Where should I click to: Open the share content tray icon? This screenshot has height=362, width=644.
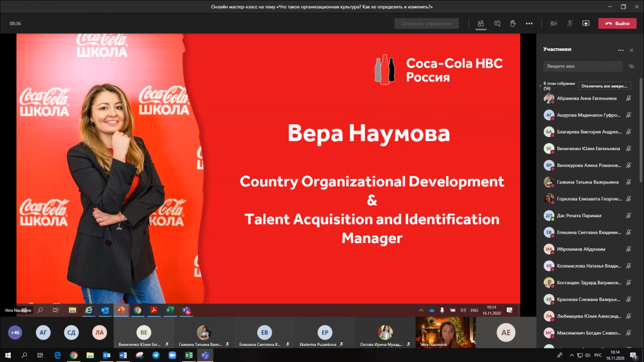(586, 24)
